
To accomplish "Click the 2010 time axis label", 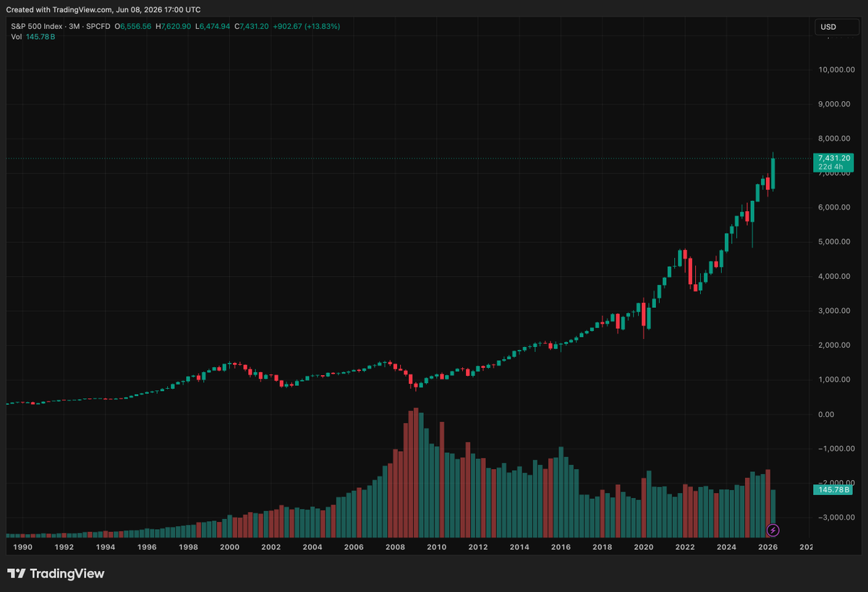I will pyautogui.click(x=436, y=548).
